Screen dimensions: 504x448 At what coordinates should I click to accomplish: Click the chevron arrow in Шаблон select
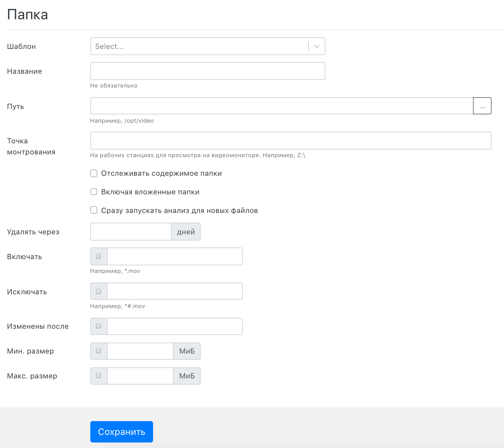(317, 46)
